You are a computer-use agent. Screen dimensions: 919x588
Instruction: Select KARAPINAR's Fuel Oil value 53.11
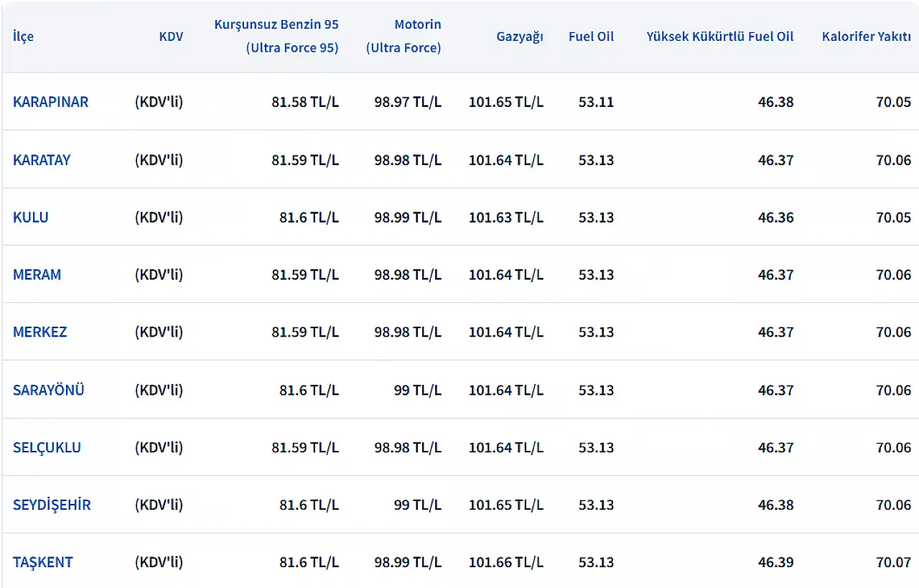(596, 102)
